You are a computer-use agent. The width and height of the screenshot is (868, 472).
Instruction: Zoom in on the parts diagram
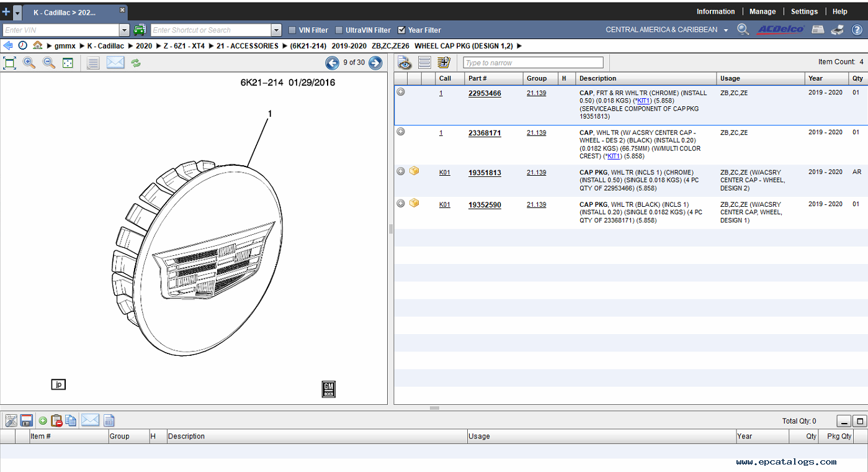(x=29, y=63)
